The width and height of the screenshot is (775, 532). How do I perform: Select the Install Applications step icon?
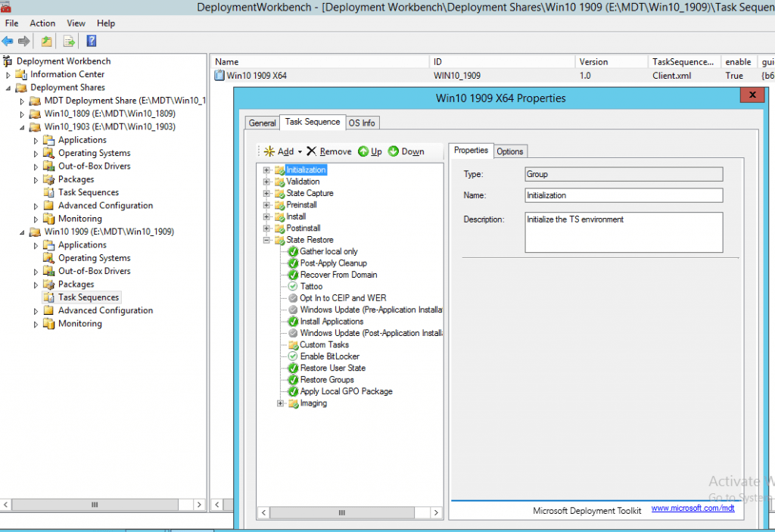(x=293, y=322)
